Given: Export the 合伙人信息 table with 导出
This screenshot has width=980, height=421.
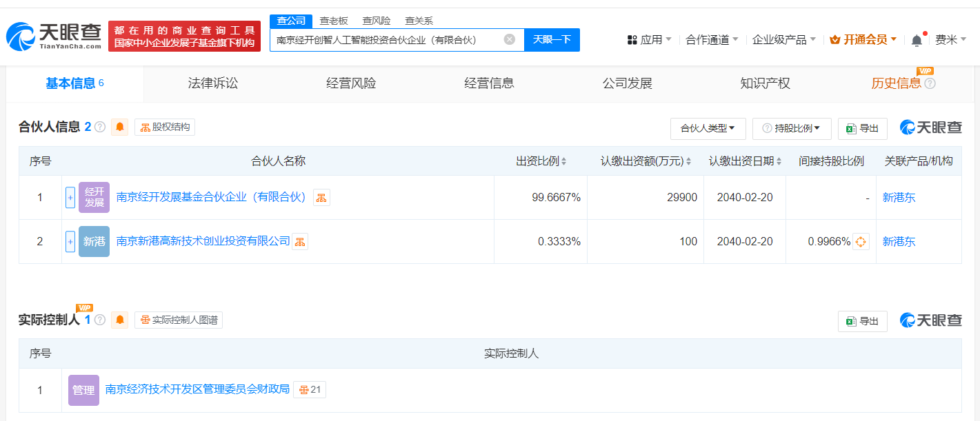Looking at the screenshot, I should 862,128.
